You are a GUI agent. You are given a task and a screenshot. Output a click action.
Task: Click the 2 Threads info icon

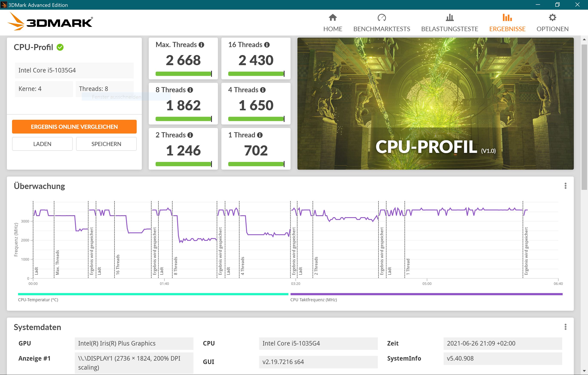(190, 135)
